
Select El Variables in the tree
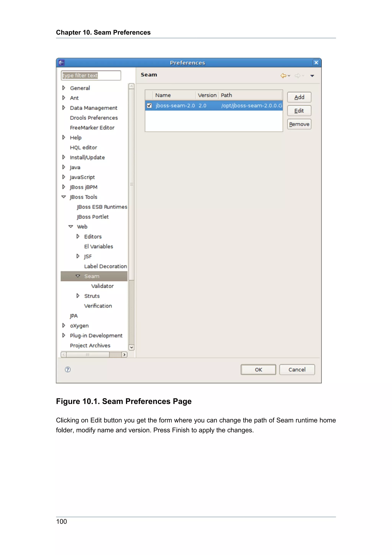99,246
